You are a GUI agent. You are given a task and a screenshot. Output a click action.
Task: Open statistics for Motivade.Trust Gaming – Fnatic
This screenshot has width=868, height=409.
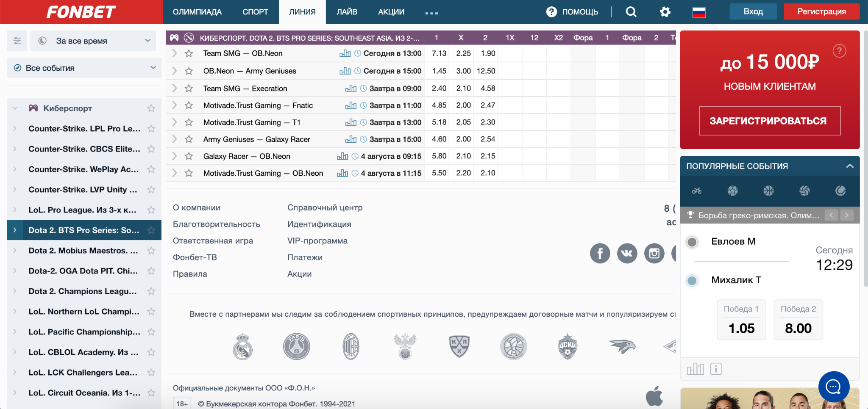coord(351,105)
